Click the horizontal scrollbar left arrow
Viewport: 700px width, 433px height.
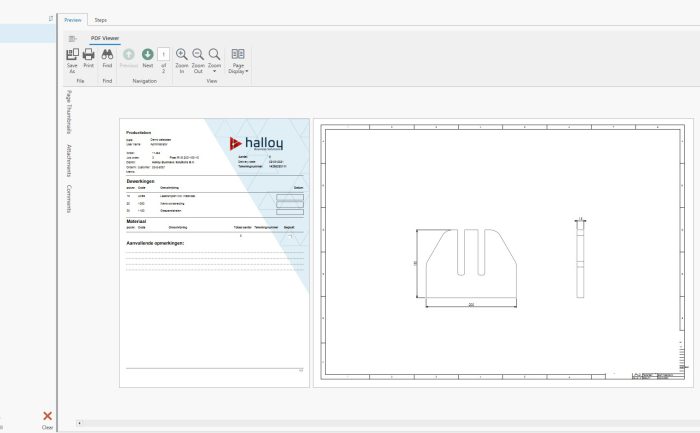tap(80, 423)
